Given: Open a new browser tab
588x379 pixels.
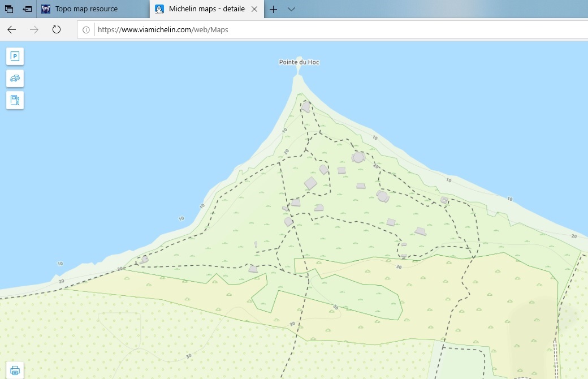Looking at the screenshot, I should tap(274, 9).
